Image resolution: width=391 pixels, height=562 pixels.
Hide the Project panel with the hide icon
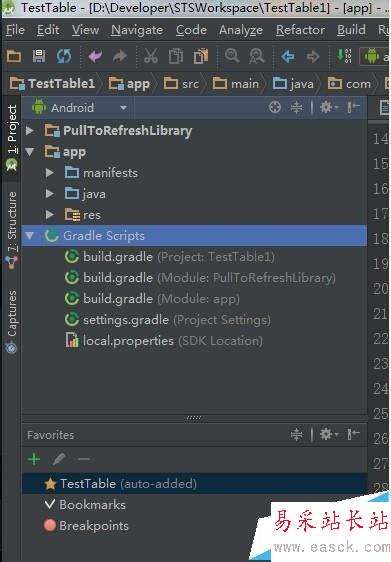tap(353, 107)
